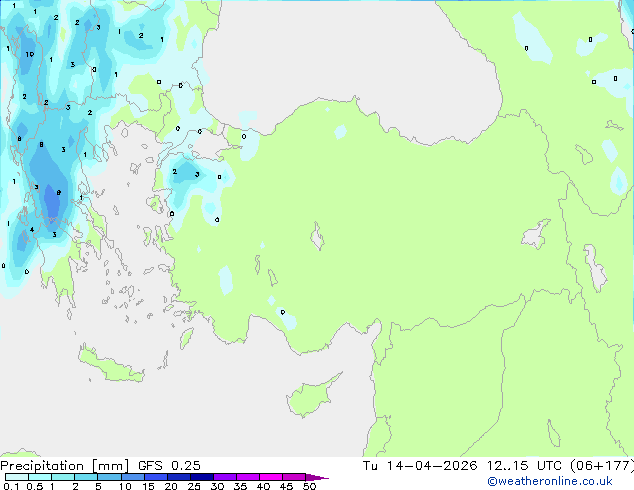Click the purple arrow beyond 50 mm
Viewport: 634px width, 490px height.
pyautogui.click(x=317, y=477)
